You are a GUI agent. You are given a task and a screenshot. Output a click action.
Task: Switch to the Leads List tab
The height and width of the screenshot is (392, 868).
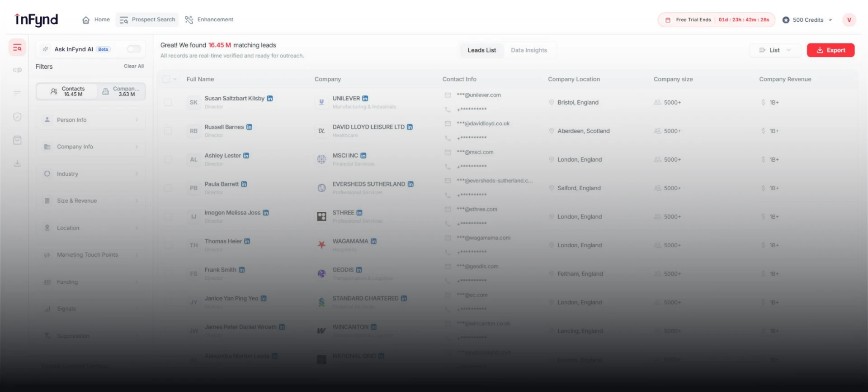pos(481,50)
